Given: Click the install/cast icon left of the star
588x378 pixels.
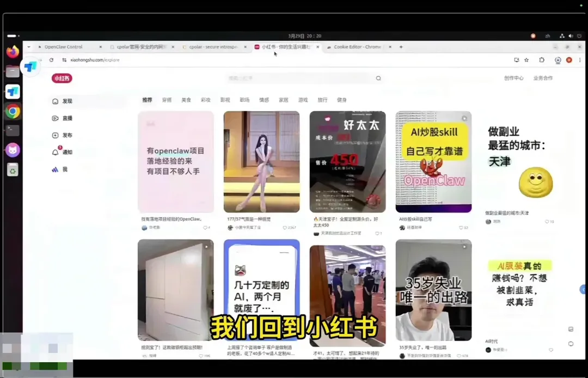Looking at the screenshot, I should pyautogui.click(x=517, y=60).
